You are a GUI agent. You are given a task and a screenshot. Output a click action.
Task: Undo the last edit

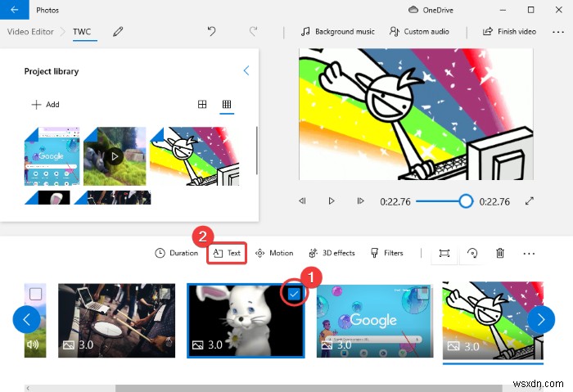(x=211, y=31)
